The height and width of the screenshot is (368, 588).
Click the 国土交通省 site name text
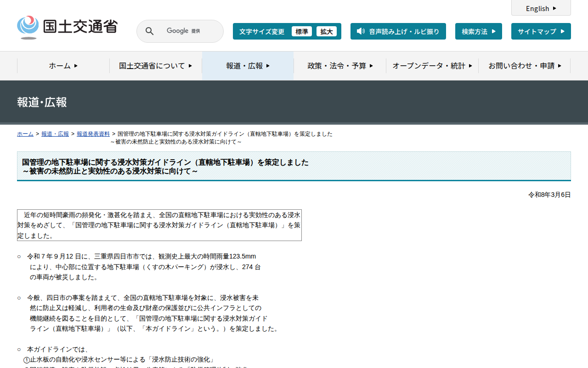(x=80, y=27)
